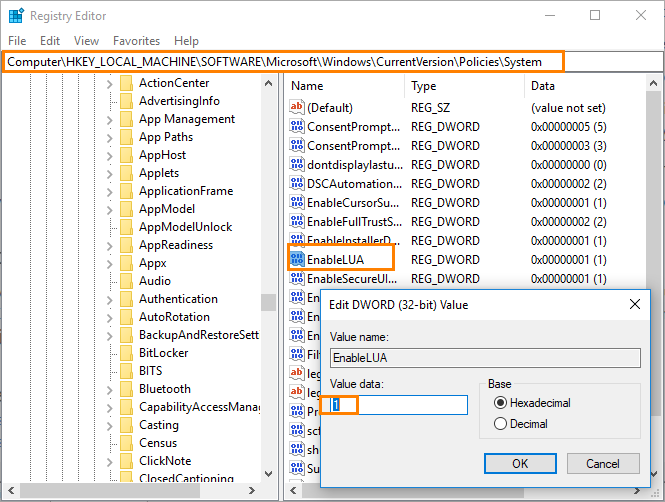Click the Authentication folder icon
Image resolution: width=665 pixels, height=502 pixels.
pos(126,299)
